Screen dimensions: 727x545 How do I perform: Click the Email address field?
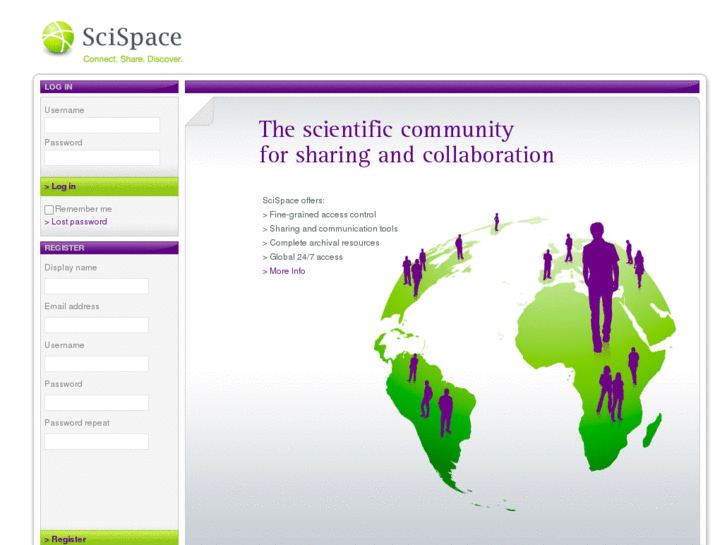tap(96, 325)
